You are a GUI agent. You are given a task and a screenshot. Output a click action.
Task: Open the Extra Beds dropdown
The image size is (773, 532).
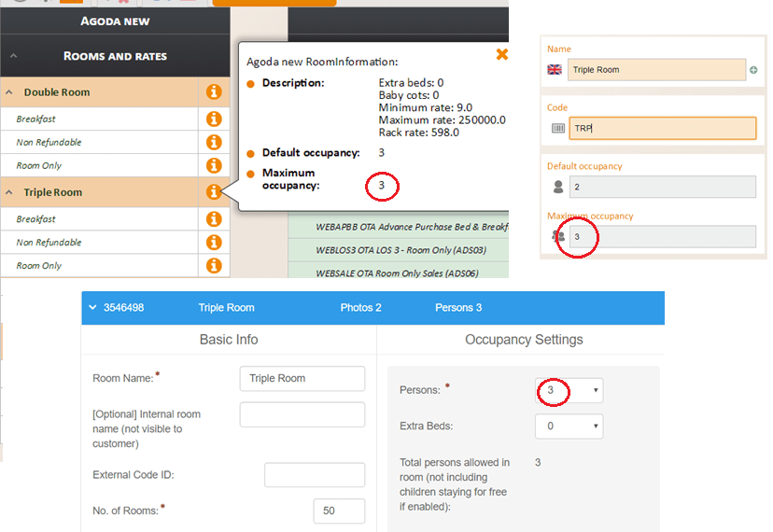569,426
